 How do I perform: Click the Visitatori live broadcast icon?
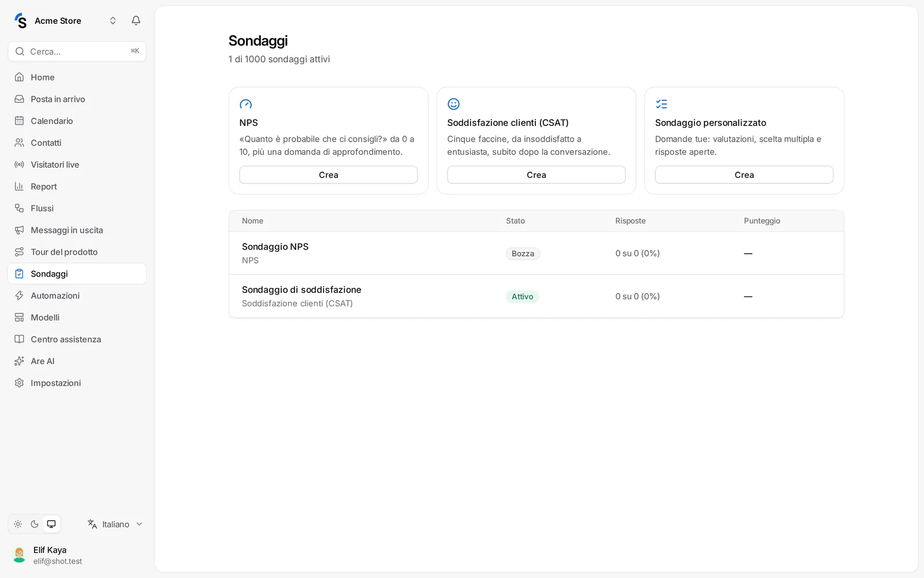[x=19, y=165]
